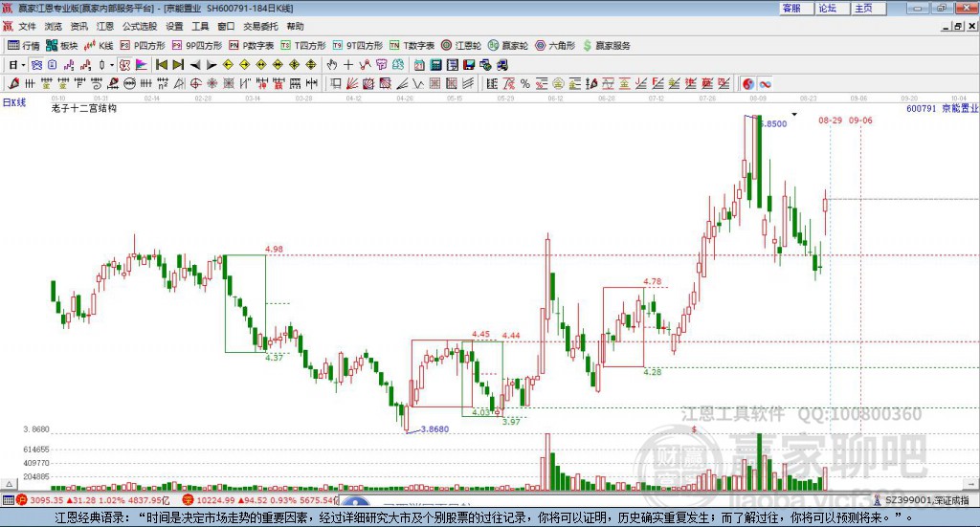Click the 日K线 chart label

click(x=13, y=102)
